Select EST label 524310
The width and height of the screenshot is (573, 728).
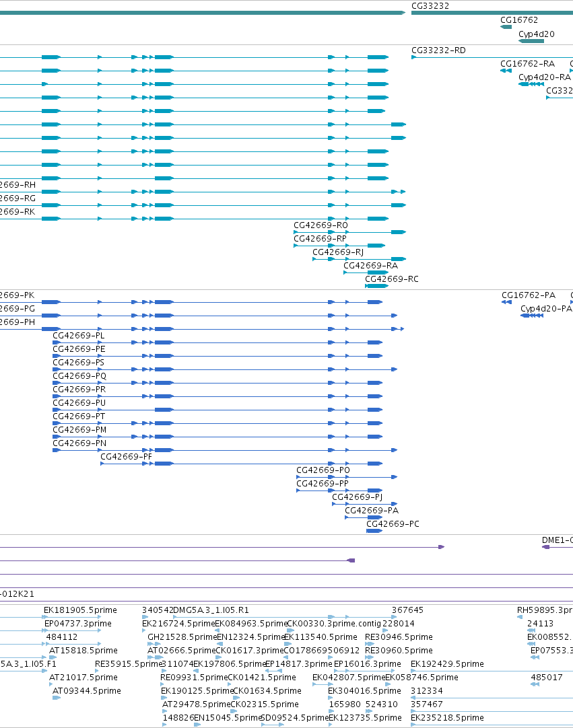point(382,704)
